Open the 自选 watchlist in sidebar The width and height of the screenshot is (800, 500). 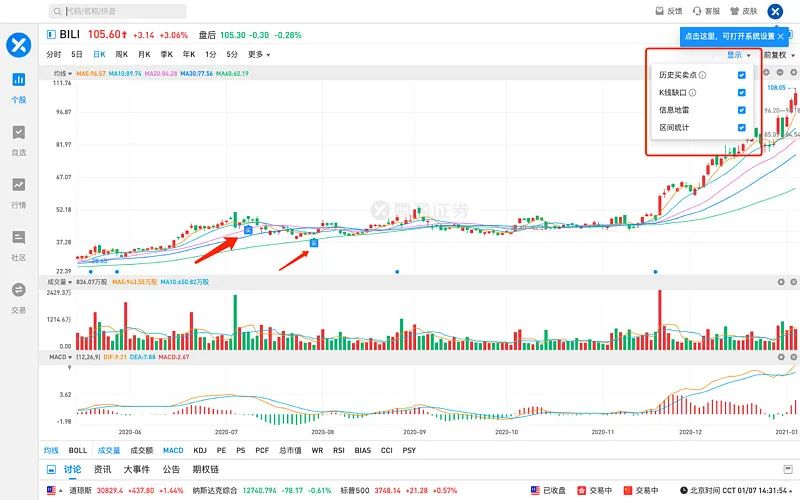[x=18, y=140]
